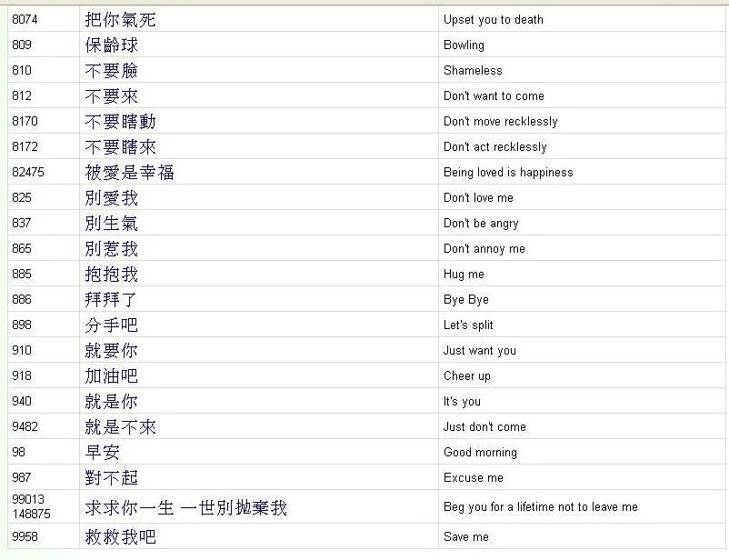Click the translation 'Just want you'
The height and width of the screenshot is (560, 729).
pyautogui.click(x=479, y=351)
